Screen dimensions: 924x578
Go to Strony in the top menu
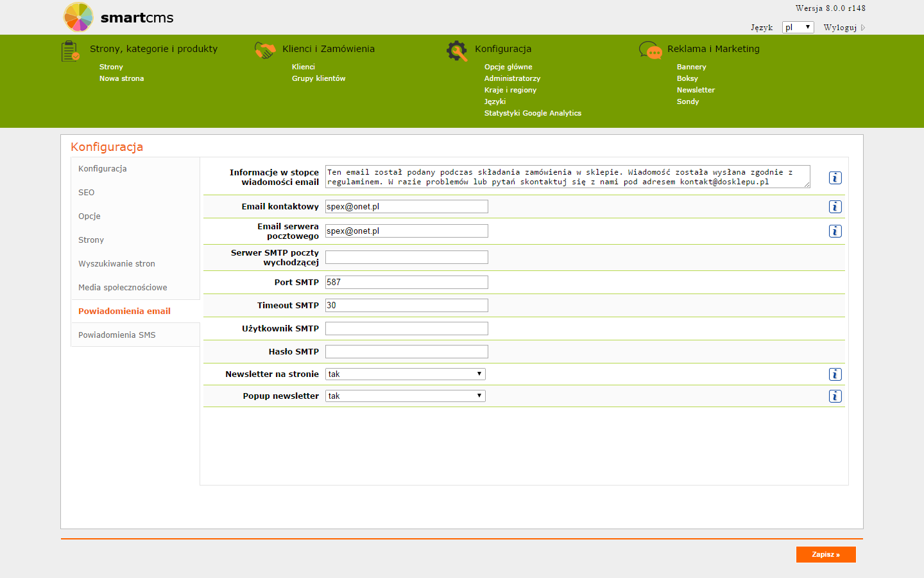tap(111, 67)
